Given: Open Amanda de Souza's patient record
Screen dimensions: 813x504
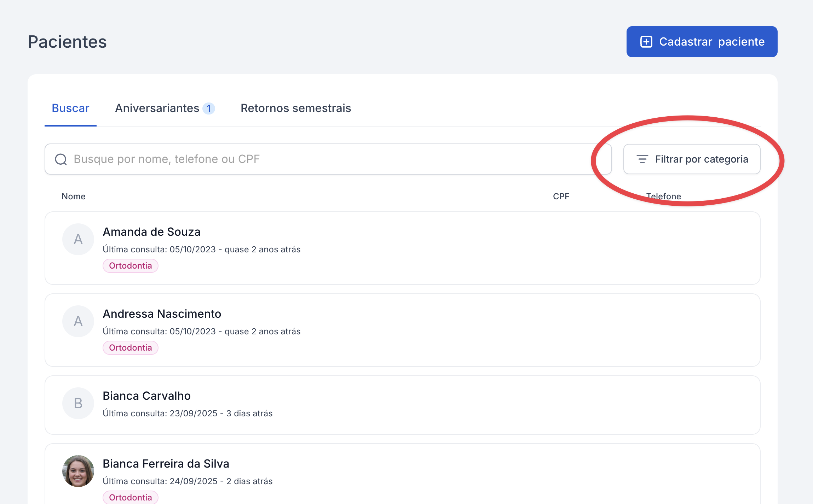Looking at the screenshot, I should pos(152,232).
